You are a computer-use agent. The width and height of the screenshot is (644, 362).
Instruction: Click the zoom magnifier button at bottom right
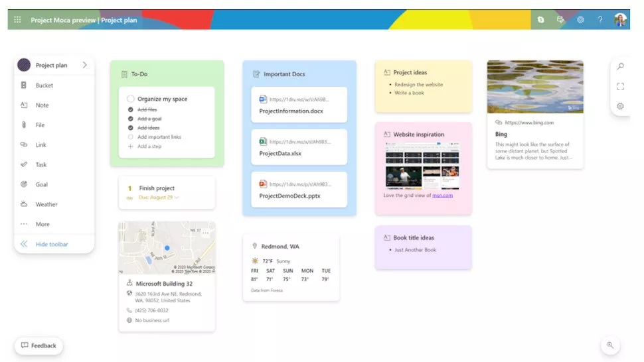[x=610, y=345]
